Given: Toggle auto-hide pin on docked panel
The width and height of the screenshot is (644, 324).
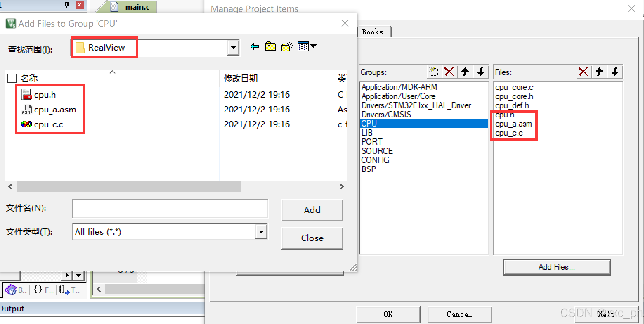Looking at the screenshot, I should point(67,5).
